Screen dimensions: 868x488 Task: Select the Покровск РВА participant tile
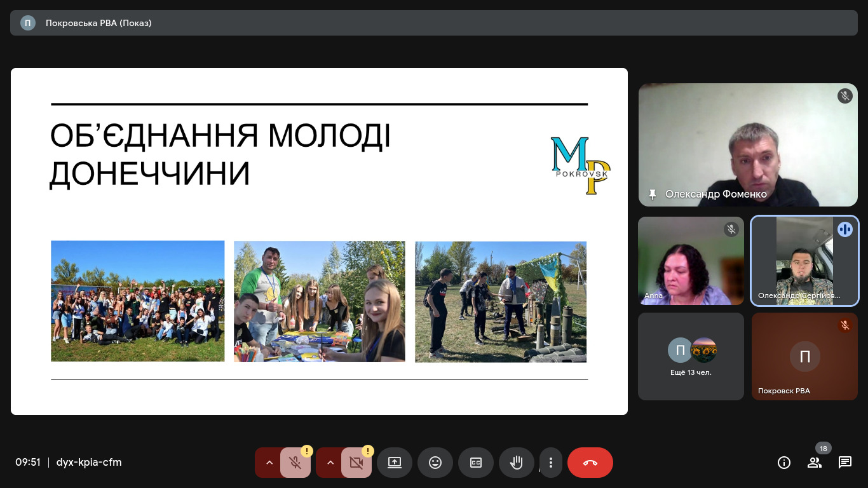(x=804, y=356)
